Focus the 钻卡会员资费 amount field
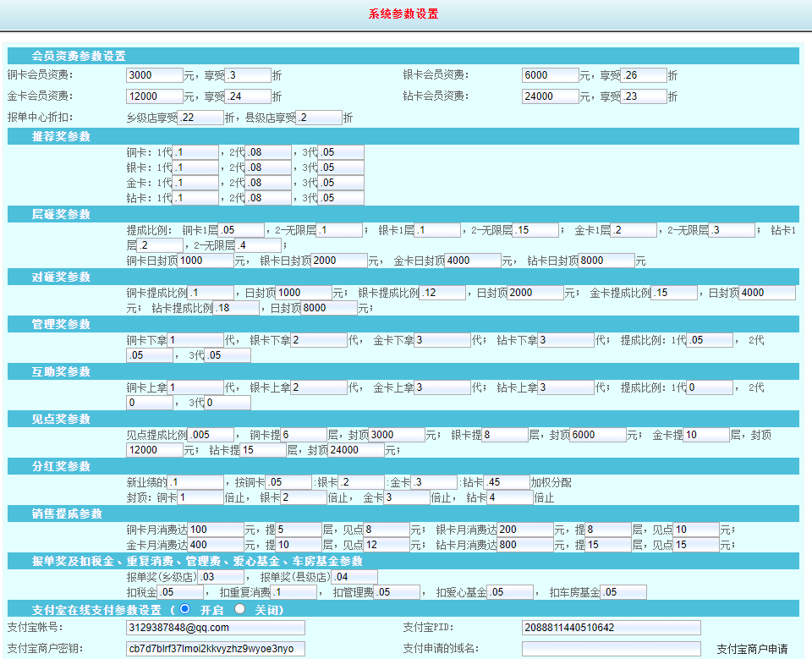The width and height of the screenshot is (812, 659). click(x=551, y=96)
